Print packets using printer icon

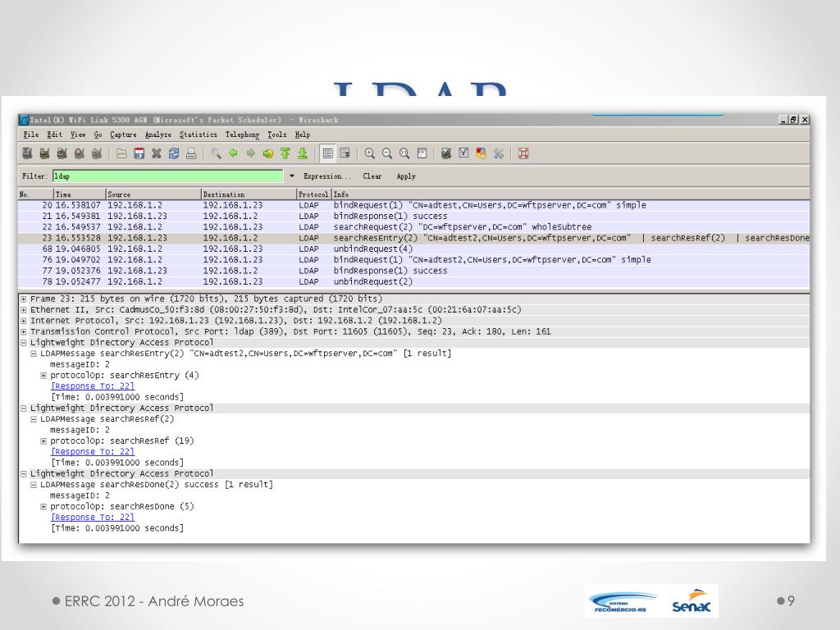point(191,153)
